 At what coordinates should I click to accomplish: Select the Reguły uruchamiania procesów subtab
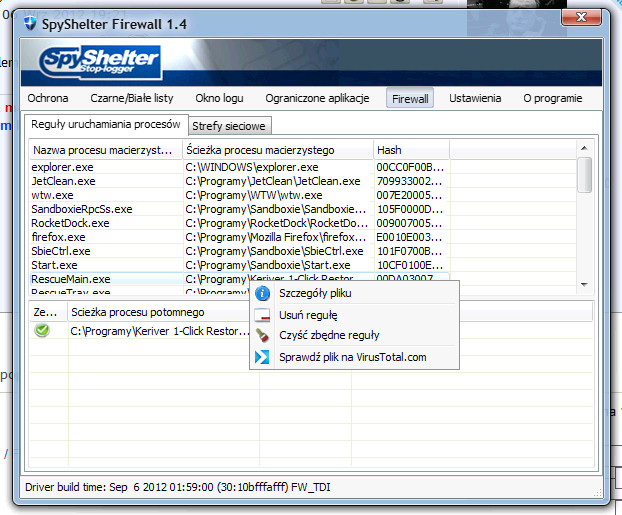[106, 124]
